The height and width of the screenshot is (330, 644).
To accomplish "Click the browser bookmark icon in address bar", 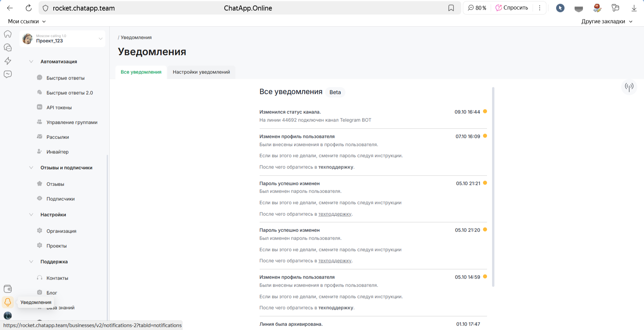I will (451, 8).
